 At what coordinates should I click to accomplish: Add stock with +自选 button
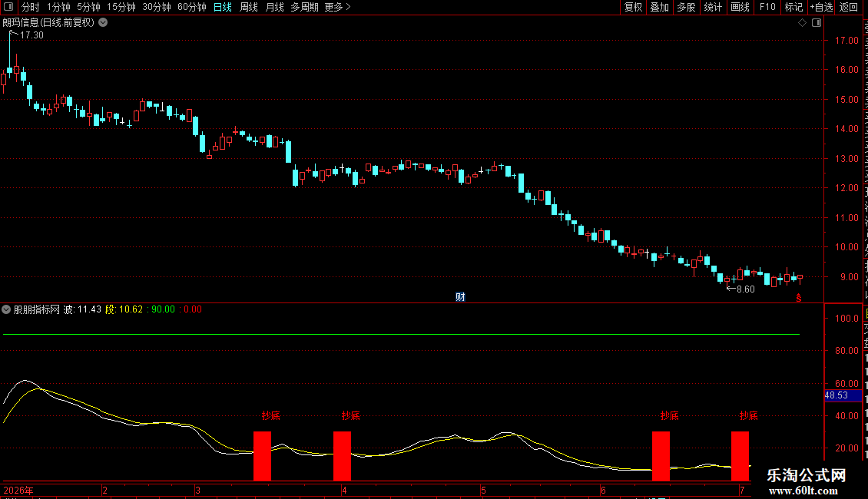[x=821, y=7]
